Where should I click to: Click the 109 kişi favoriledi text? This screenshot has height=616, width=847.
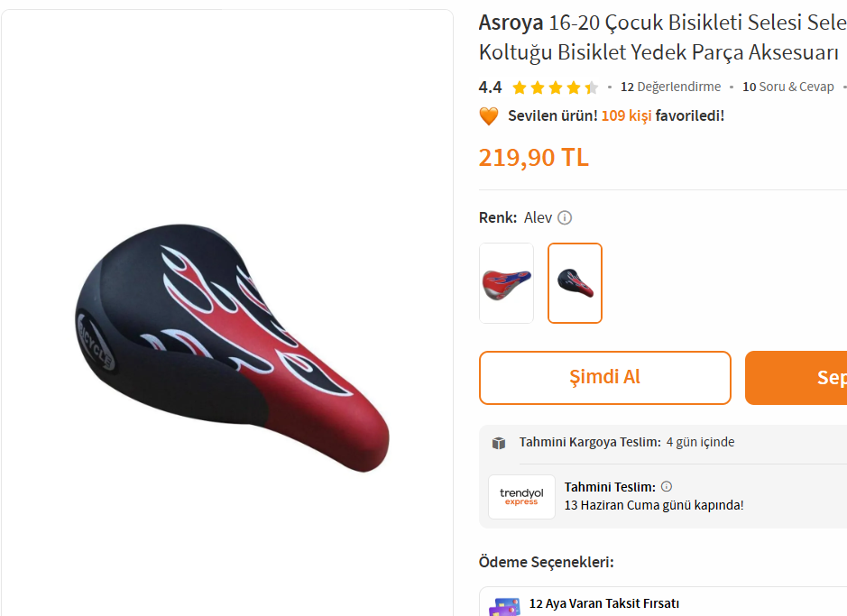(663, 115)
